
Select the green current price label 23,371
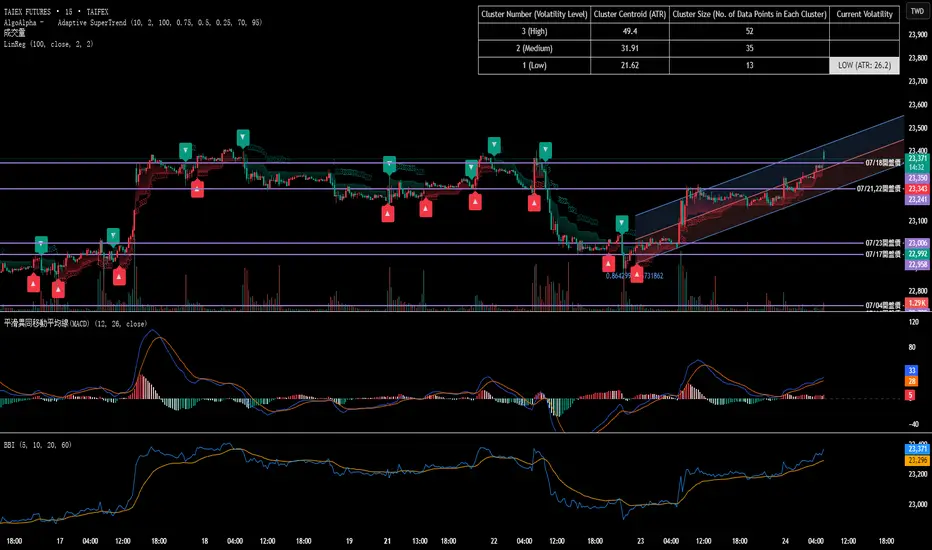click(x=917, y=158)
